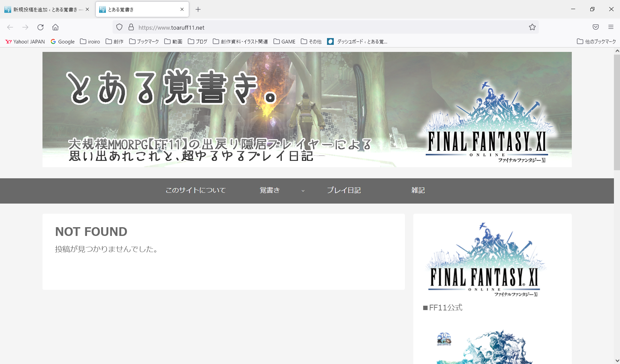Close the とある覚書き active tab

(x=182, y=9)
